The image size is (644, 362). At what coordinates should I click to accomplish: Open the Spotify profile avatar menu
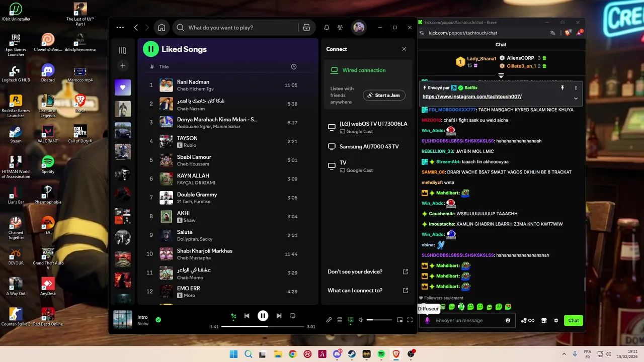click(x=359, y=28)
